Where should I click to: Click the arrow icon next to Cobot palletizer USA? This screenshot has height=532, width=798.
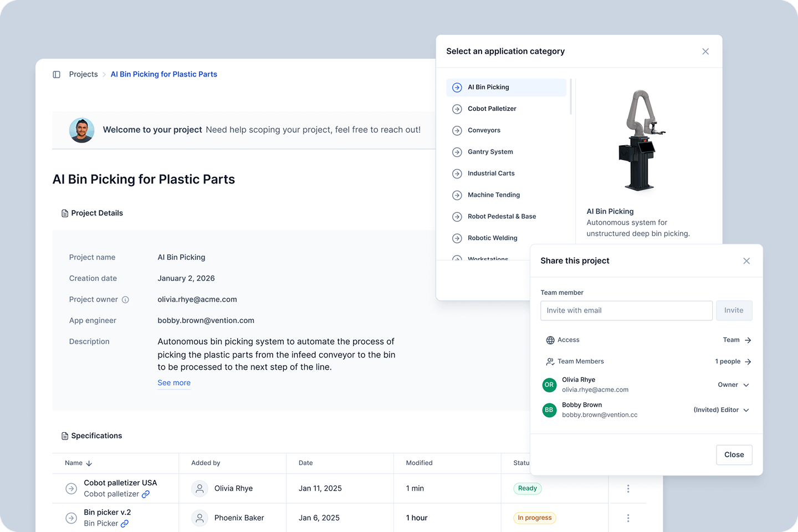71,489
